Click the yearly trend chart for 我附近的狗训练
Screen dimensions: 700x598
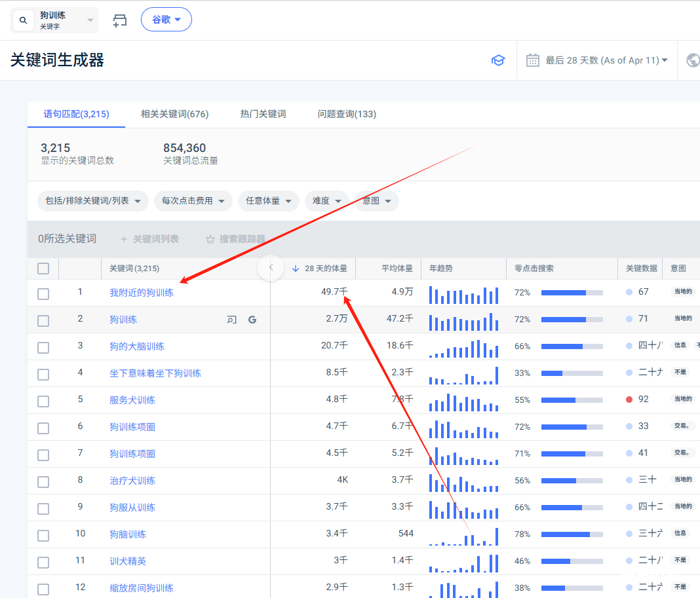(463, 295)
